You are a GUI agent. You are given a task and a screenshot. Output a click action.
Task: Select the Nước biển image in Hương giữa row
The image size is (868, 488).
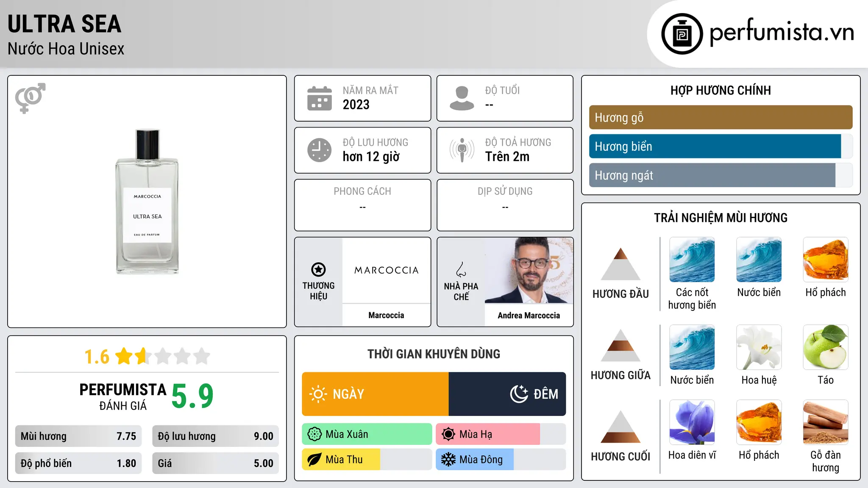tap(692, 347)
